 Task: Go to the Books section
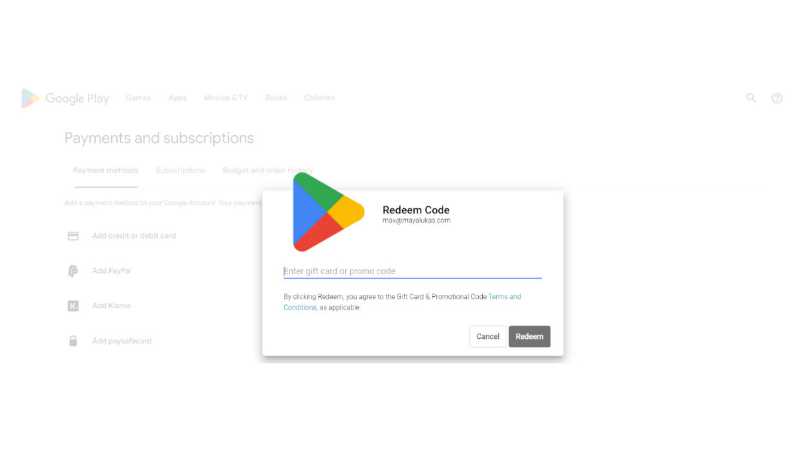point(276,97)
